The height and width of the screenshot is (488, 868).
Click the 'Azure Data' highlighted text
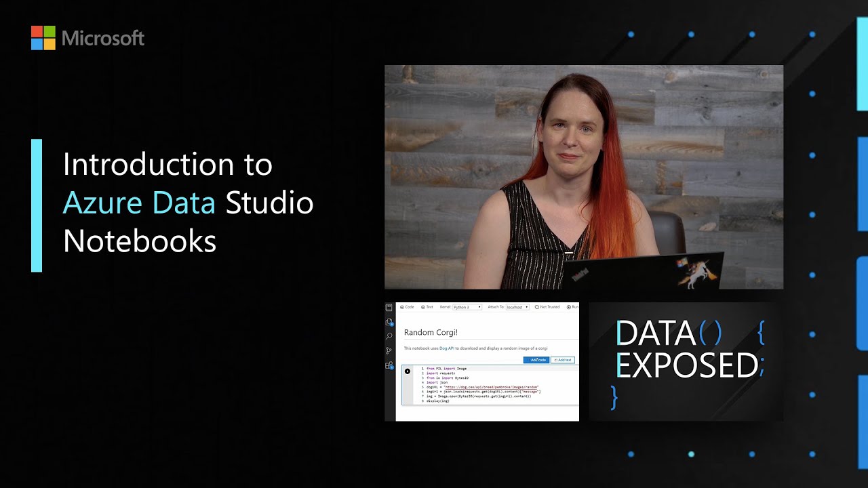pyautogui.click(x=139, y=203)
